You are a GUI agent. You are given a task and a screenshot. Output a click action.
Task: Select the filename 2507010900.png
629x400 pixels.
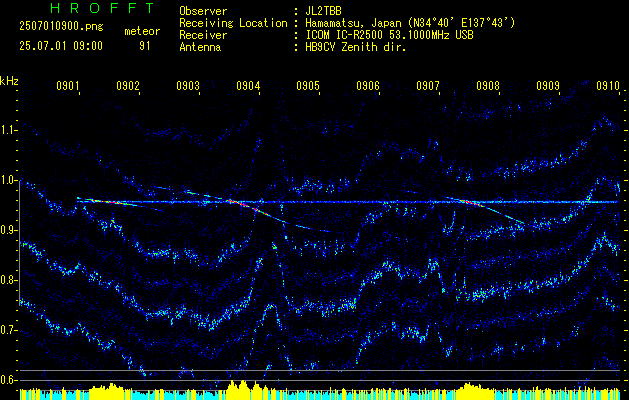[x=61, y=27]
